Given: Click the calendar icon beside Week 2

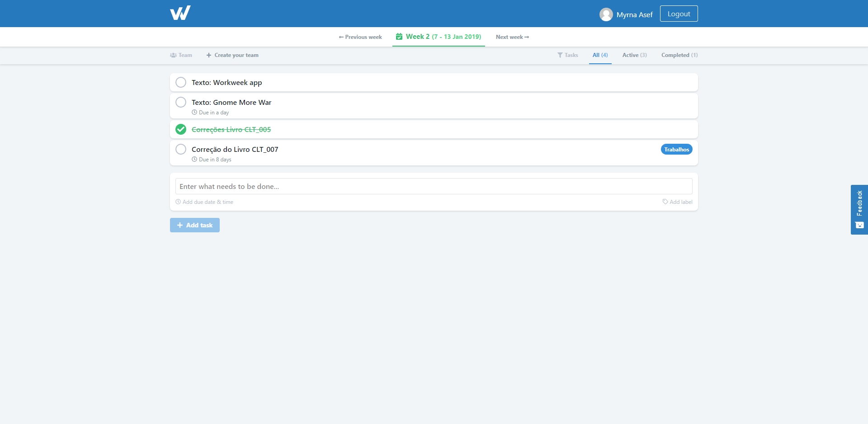Looking at the screenshot, I should 399,37.
